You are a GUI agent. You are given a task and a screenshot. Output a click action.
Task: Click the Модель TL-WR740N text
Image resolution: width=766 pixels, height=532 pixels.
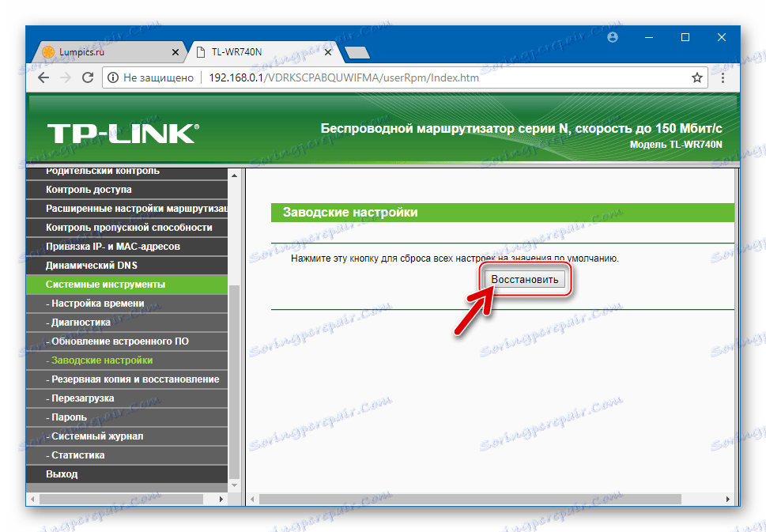676,145
